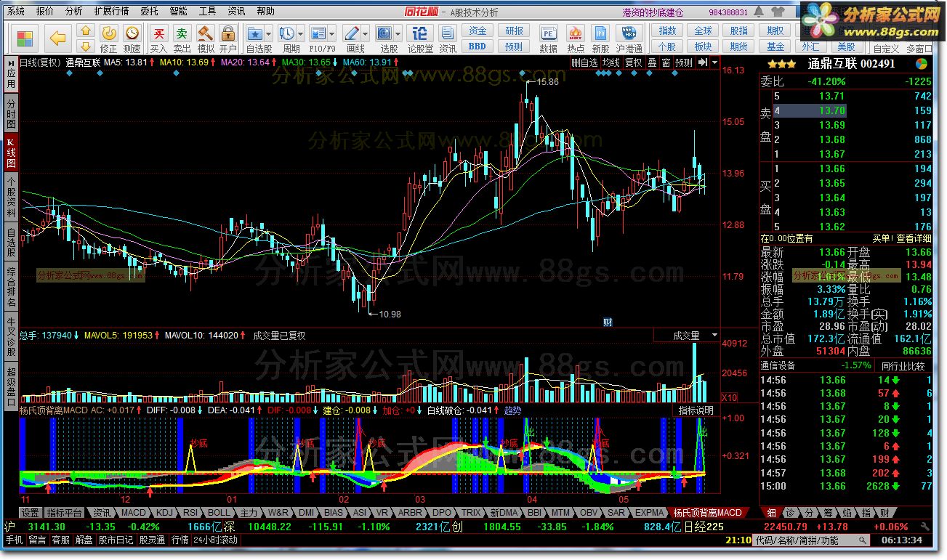The width and height of the screenshot is (947, 560).
Task: Click the 趋势 trend label in indicator
Action: pos(512,410)
